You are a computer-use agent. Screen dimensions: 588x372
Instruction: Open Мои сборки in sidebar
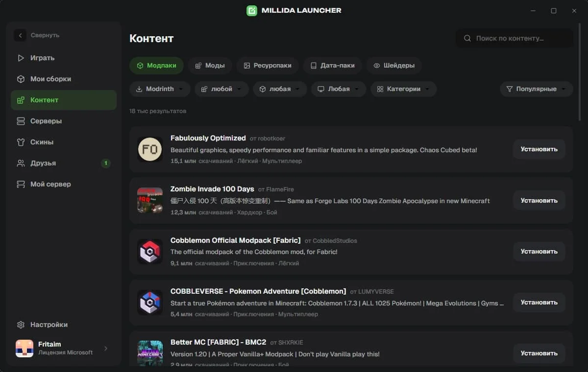tap(64, 79)
